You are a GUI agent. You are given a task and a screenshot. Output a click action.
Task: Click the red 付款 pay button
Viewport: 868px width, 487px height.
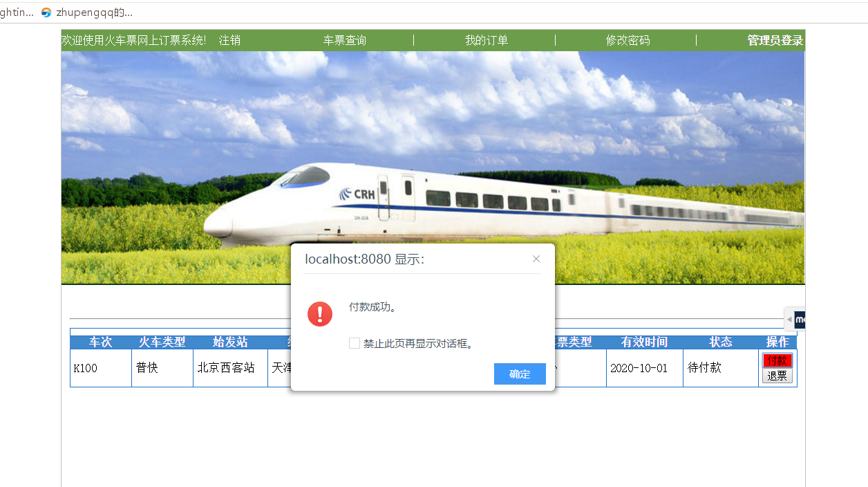tap(777, 360)
